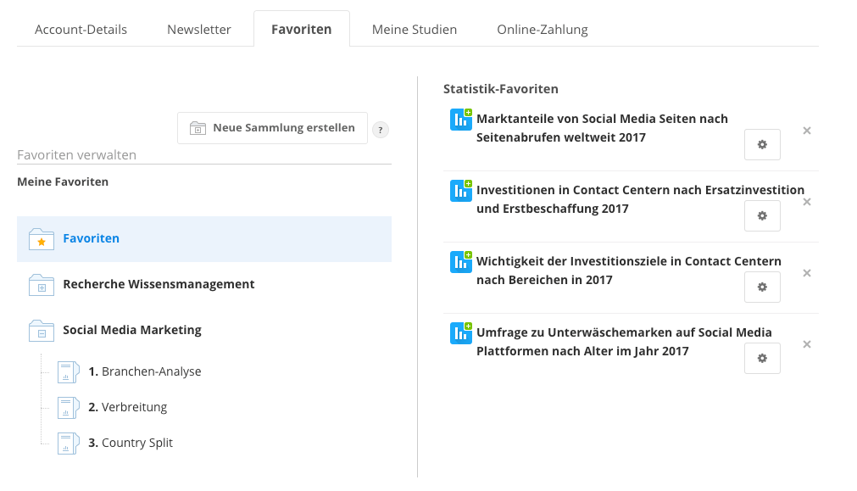The image size is (857, 491).
Task: Click statistic chart icon beside Marktanteile von Social Media
Action: click(x=461, y=120)
